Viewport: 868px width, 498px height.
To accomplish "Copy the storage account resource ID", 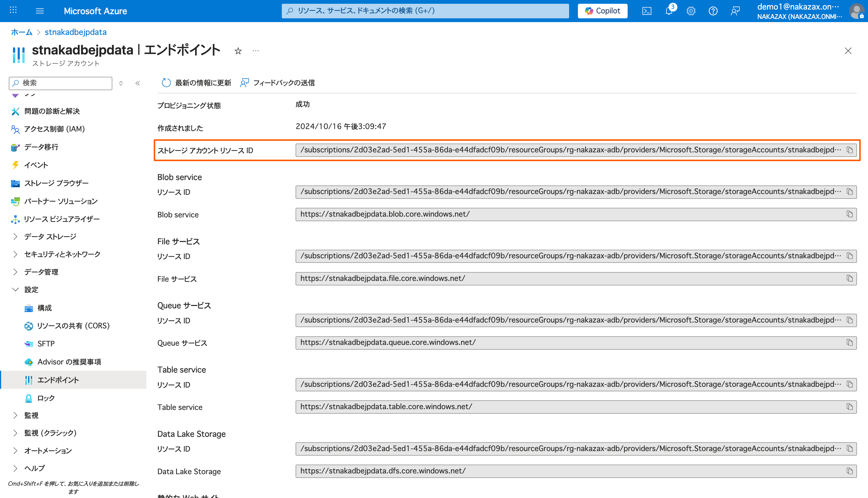I will [849, 150].
